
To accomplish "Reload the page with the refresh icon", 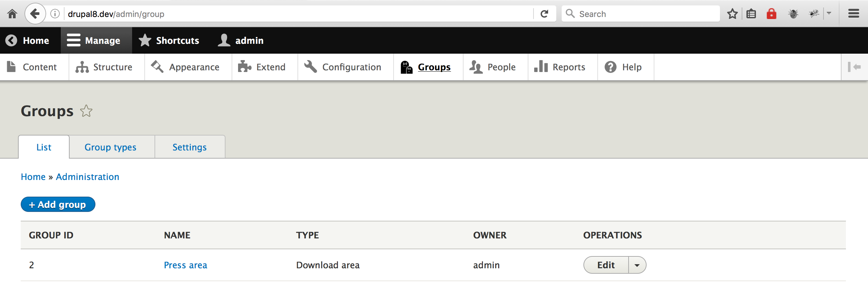I will click(544, 14).
